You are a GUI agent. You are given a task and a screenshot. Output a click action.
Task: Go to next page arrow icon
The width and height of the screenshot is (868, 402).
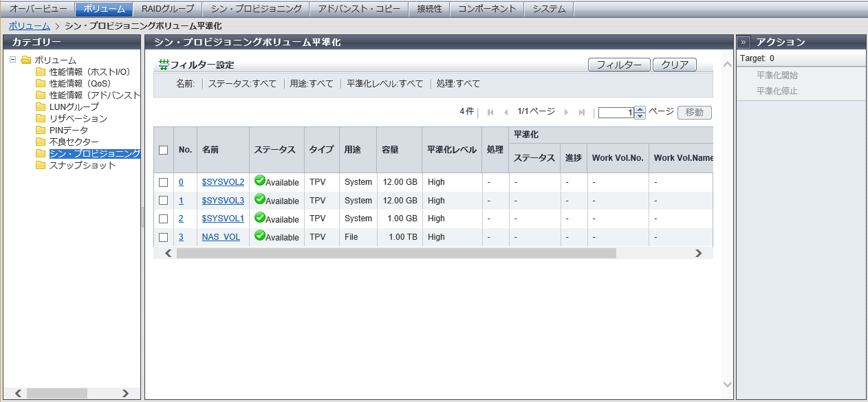pos(566,113)
